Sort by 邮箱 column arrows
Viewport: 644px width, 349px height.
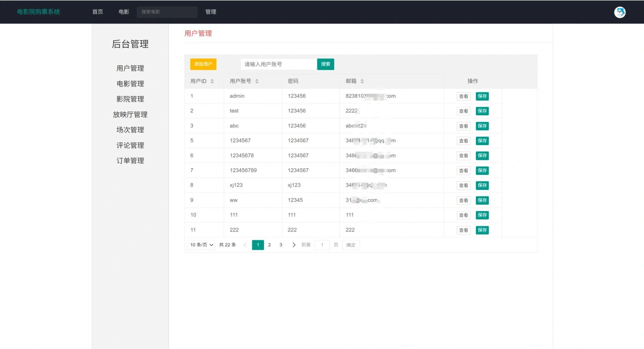coord(362,81)
